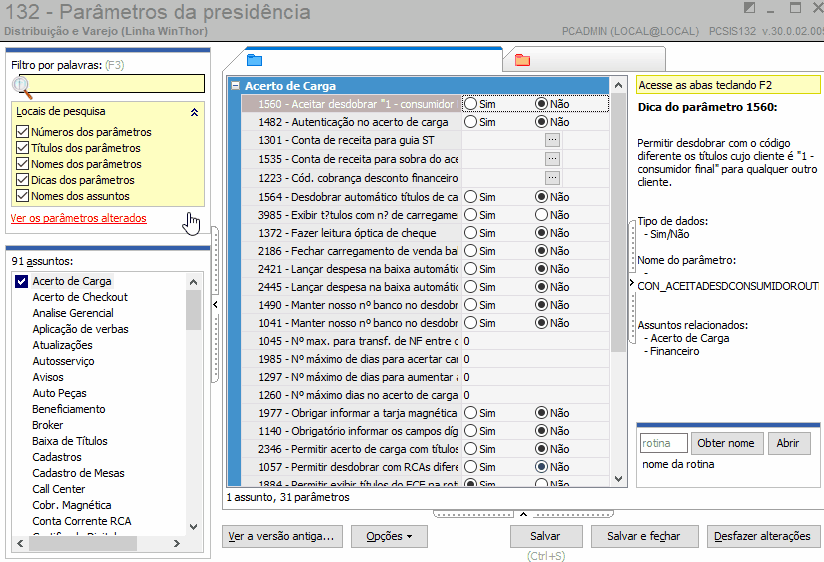Viewport: 824px width, 562px height.
Task: Click parameter row 1490 label
Action: (x=357, y=305)
